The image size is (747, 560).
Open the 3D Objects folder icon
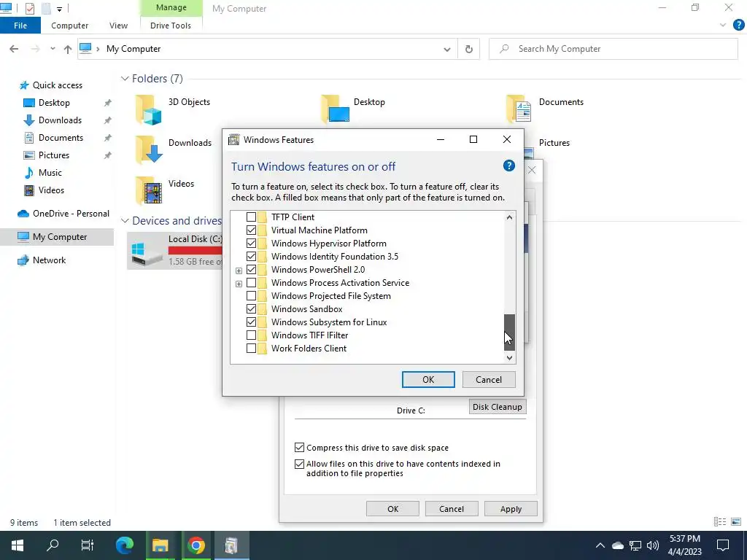[x=148, y=110]
